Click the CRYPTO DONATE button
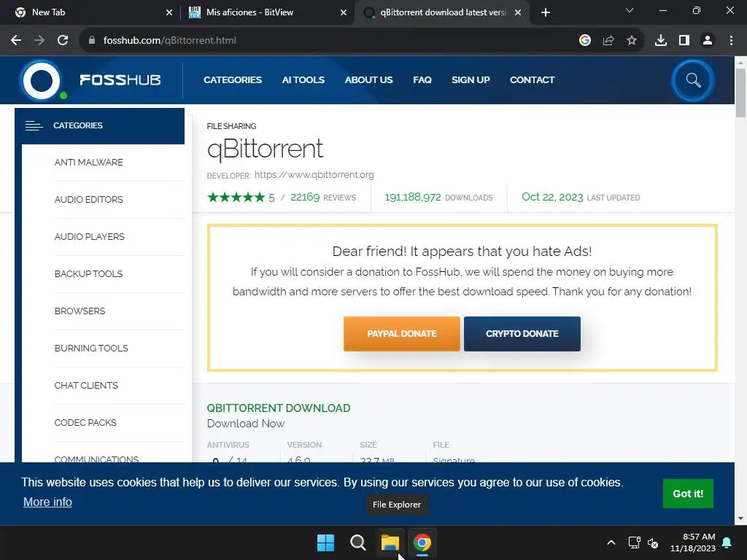This screenshot has width=747, height=560. coord(522,334)
